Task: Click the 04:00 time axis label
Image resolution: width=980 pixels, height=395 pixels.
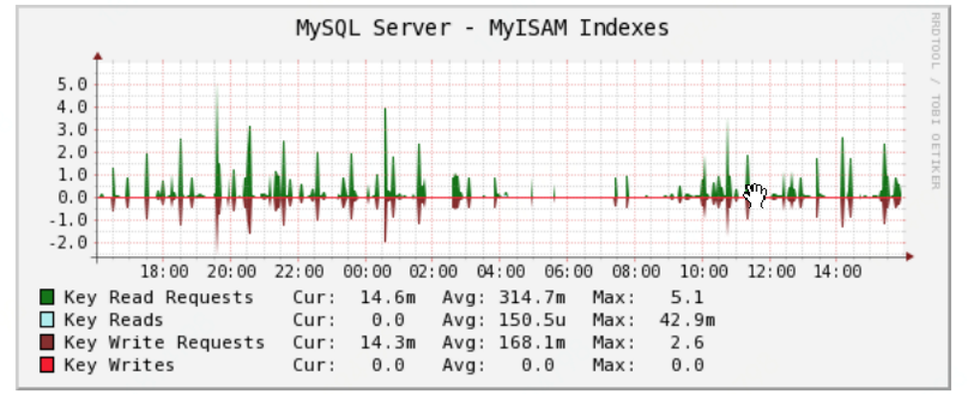Action: [x=502, y=272]
